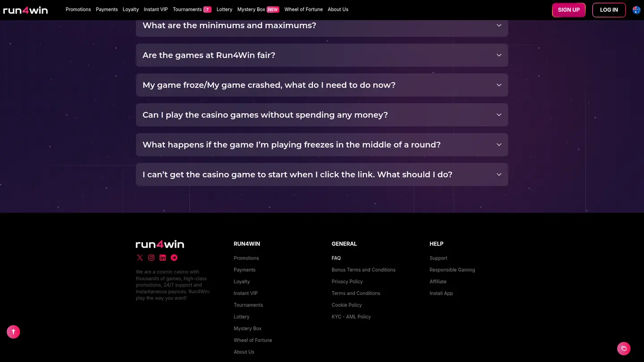Open the Telegram social icon

pos(174,257)
